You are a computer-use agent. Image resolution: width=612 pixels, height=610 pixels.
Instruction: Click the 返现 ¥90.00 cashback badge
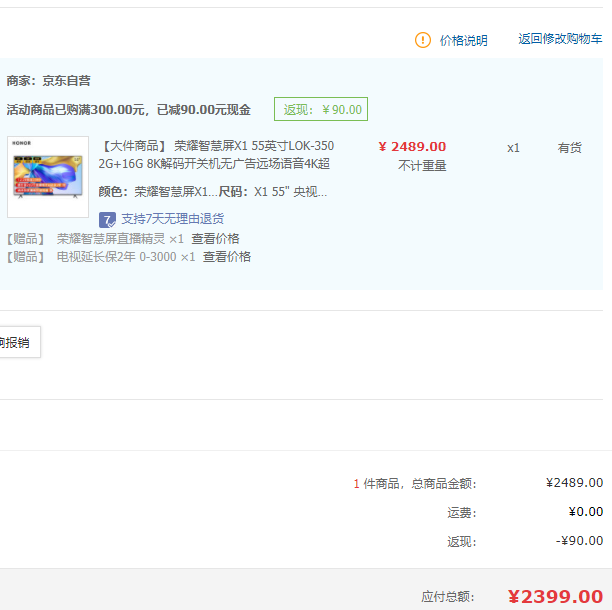point(321,109)
